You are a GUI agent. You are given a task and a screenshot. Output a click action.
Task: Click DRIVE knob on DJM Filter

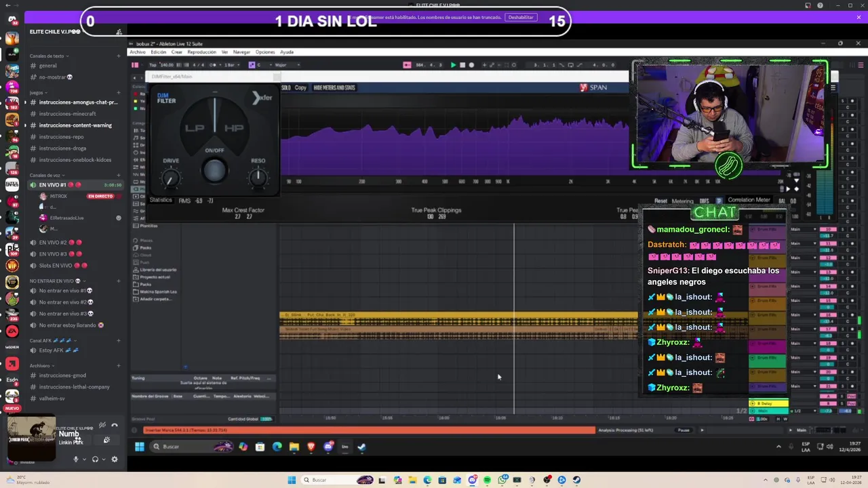point(171,178)
